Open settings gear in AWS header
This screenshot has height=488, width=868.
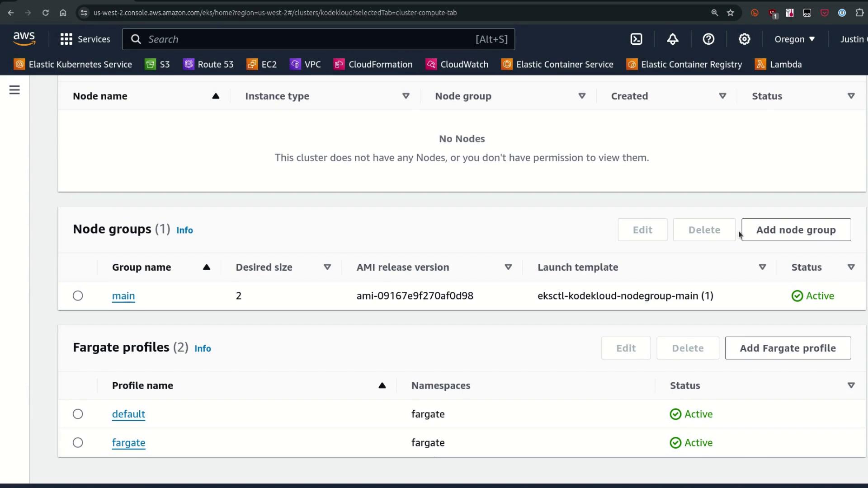(x=744, y=39)
